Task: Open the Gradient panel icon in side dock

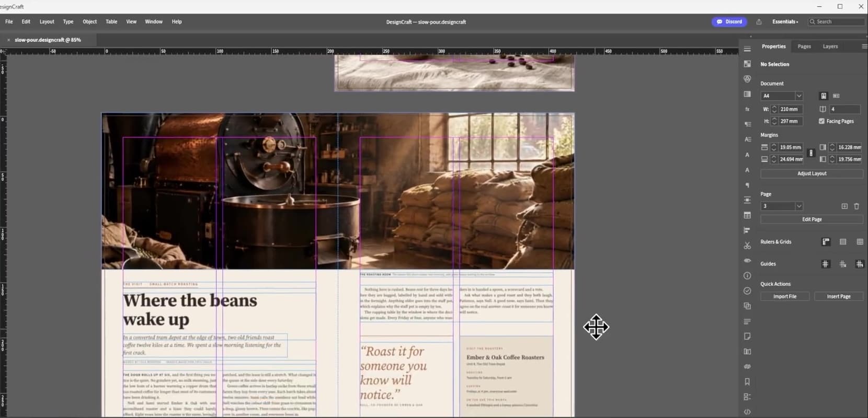Action: tap(747, 94)
